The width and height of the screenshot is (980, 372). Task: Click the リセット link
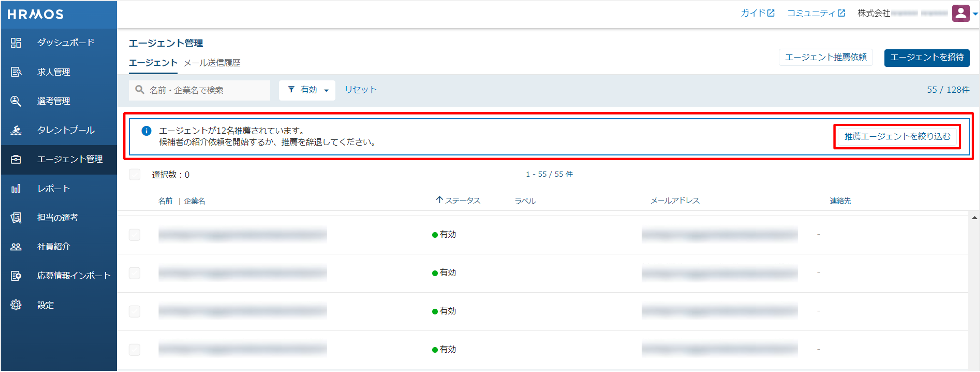click(x=360, y=90)
